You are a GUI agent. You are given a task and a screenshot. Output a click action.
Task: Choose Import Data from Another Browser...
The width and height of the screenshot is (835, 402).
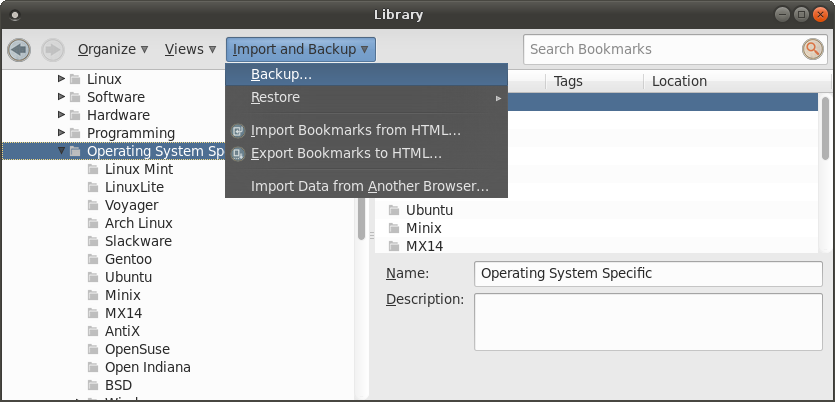[366, 187]
